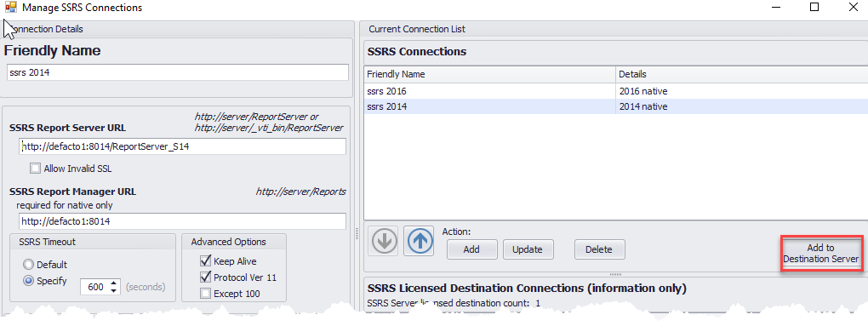Click the Delete button
The image size is (868, 326).
pos(600,249)
